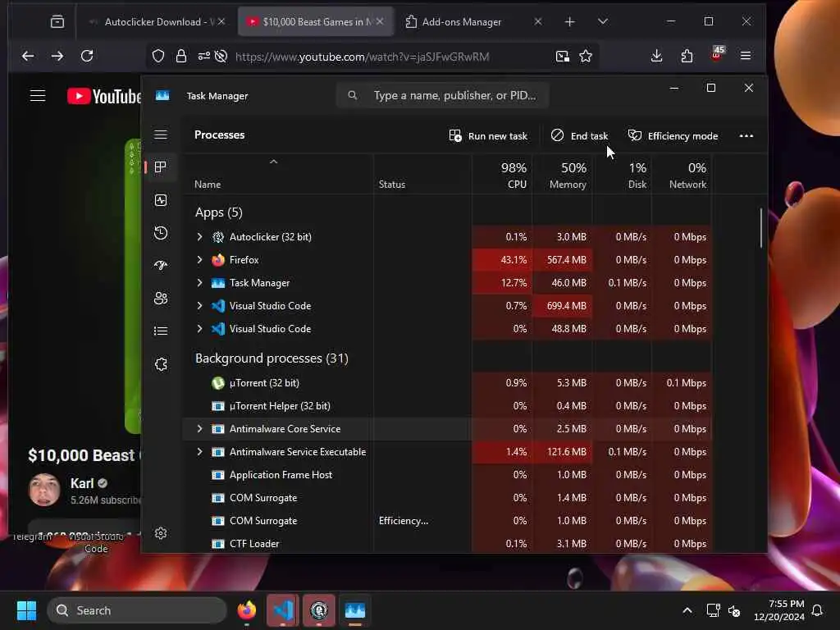
Task: Click Firefox memory value 567.4 MB
Action: pyautogui.click(x=566, y=260)
